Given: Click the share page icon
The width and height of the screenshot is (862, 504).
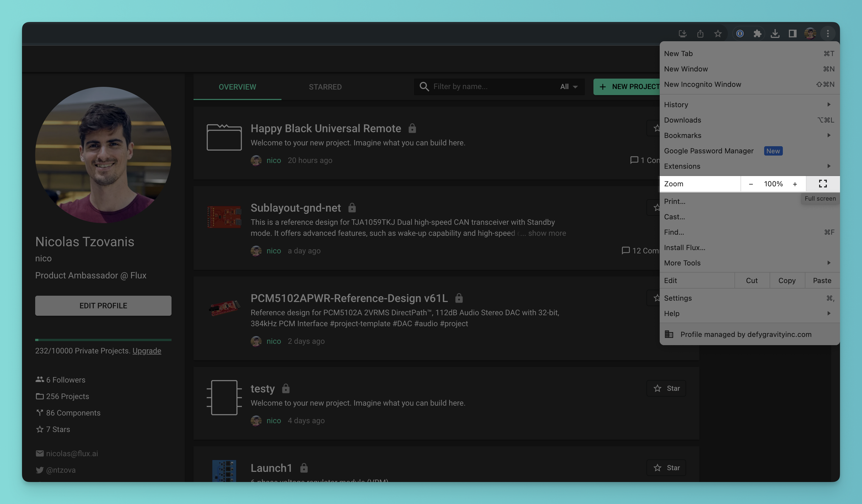Looking at the screenshot, I should tap(700, 34).
